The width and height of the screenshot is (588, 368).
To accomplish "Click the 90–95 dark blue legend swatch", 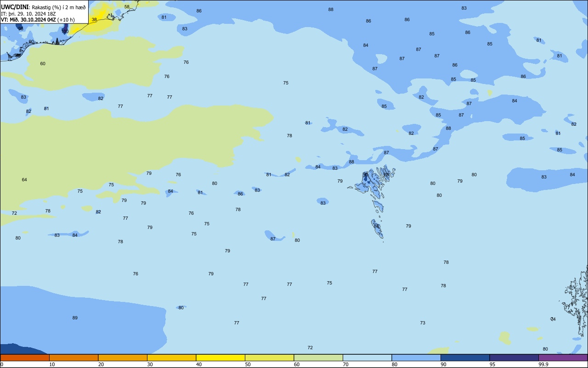I will [465, 357].
